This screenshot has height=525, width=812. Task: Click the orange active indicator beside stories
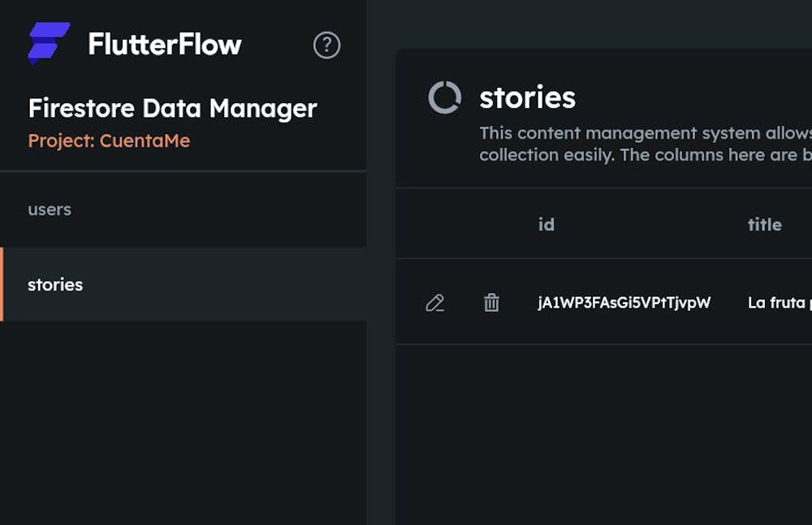(2, 285)
